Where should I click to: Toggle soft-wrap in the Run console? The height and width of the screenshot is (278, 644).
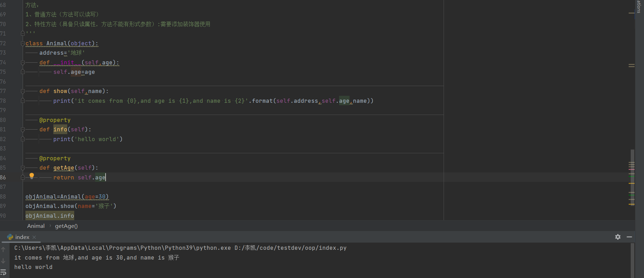pos(3,272)
